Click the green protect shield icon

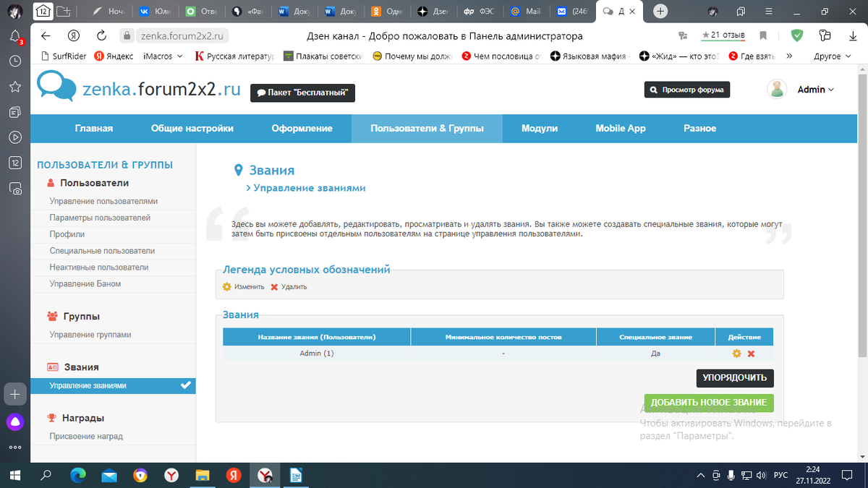pyautogui.click(x=797, y=35)
